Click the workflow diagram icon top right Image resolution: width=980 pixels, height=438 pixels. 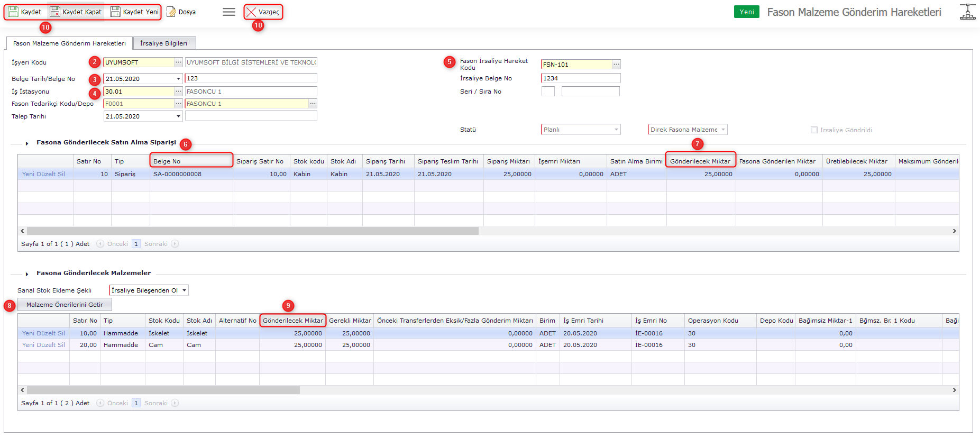click(x=967, y=12)
